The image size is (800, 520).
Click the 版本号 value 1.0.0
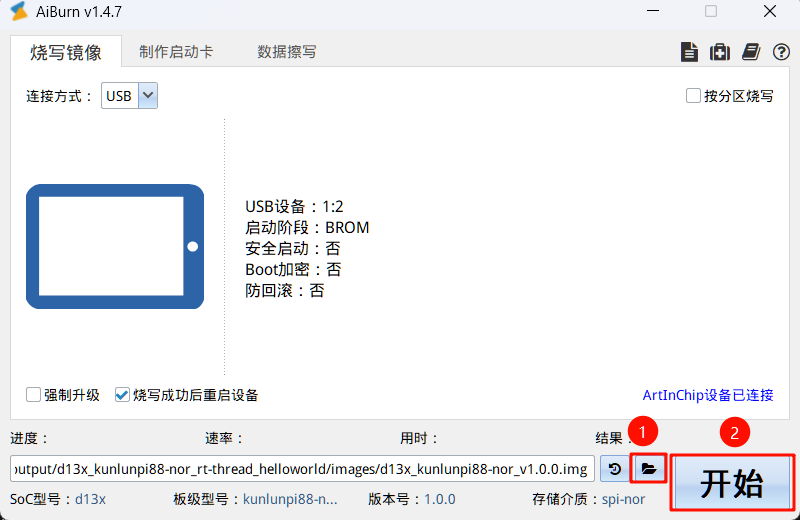point(440,499)
